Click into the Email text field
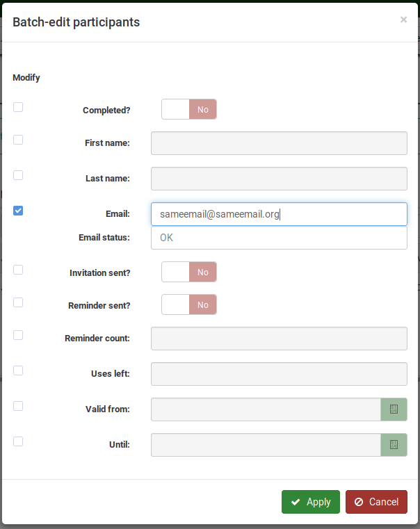The height and width of the screenshot is (529, 420). point(279,214)
